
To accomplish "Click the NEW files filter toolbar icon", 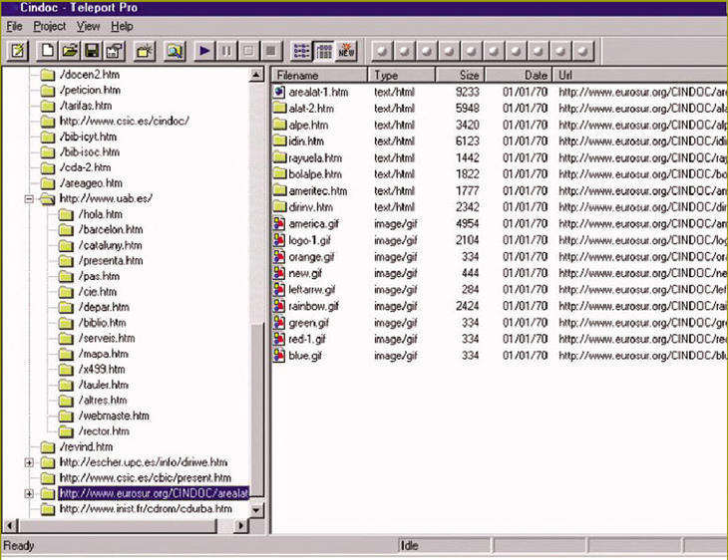I will click(x=346, y=50).
